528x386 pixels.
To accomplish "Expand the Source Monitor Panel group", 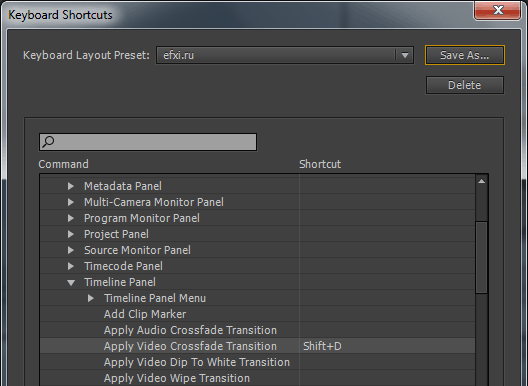I will tap(71, 250).
